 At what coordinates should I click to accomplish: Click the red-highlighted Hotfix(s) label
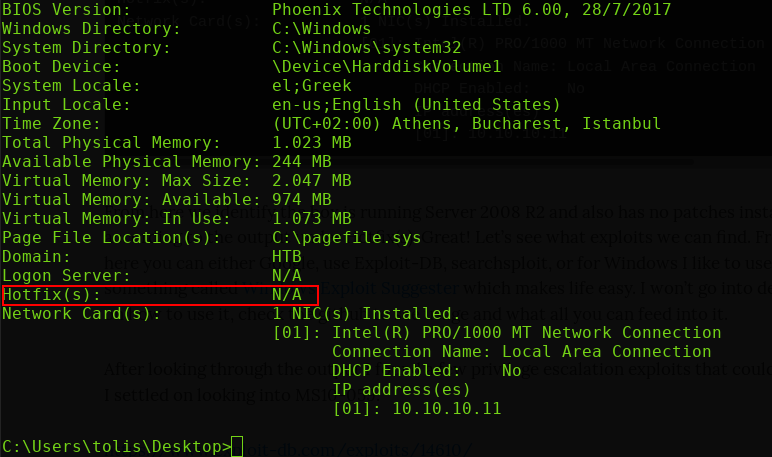point(51,295)
